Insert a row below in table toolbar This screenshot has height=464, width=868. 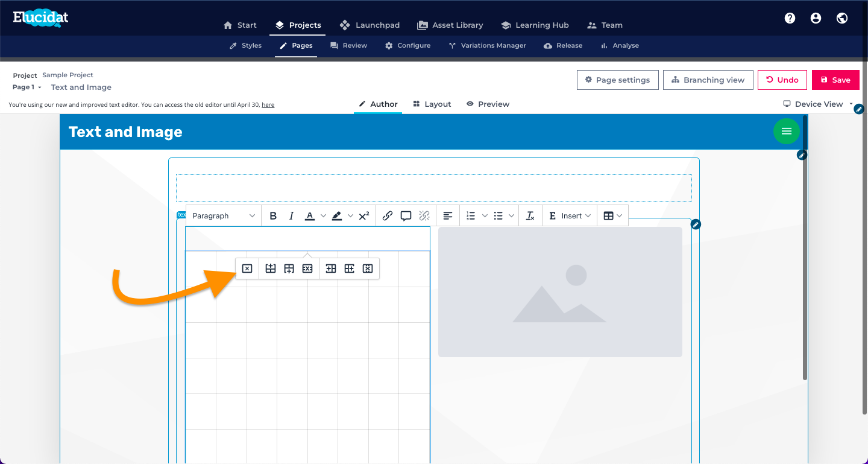[x=289, y=269]
